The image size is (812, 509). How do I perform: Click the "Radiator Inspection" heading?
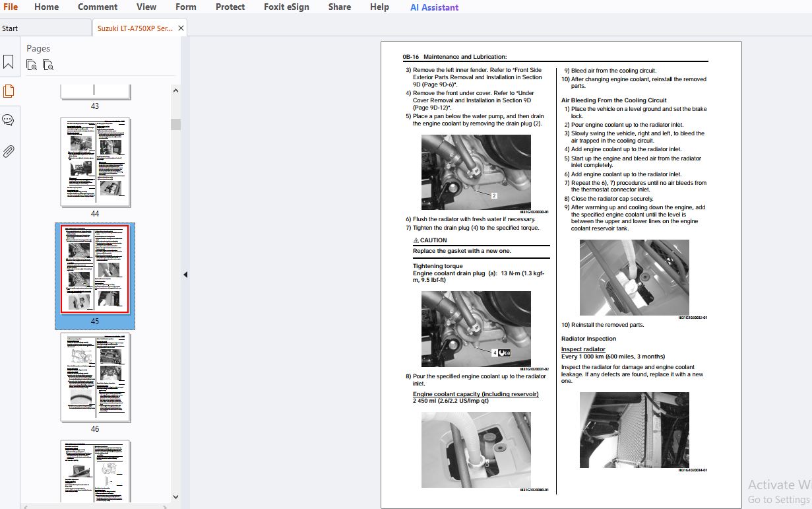pos(588,339)
